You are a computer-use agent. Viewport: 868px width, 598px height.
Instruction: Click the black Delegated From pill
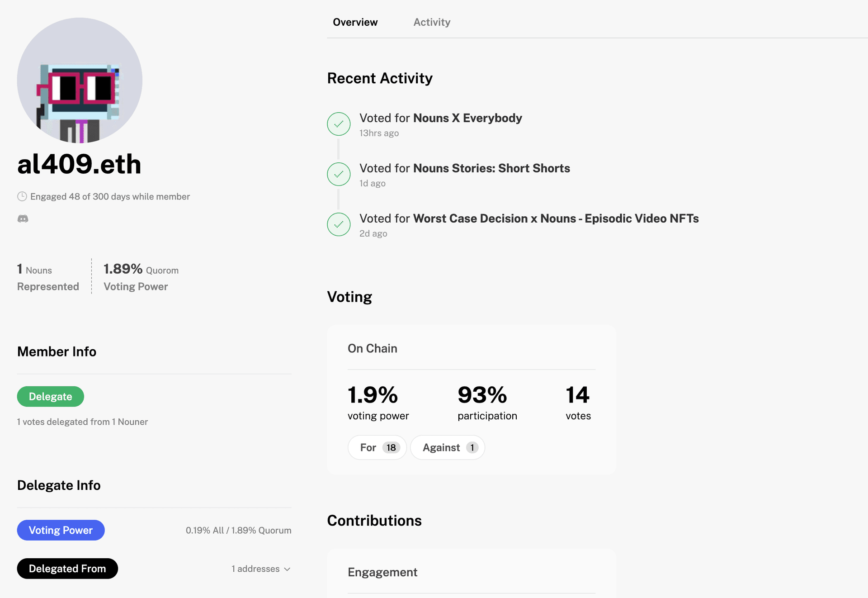click(x=67, y=569)
